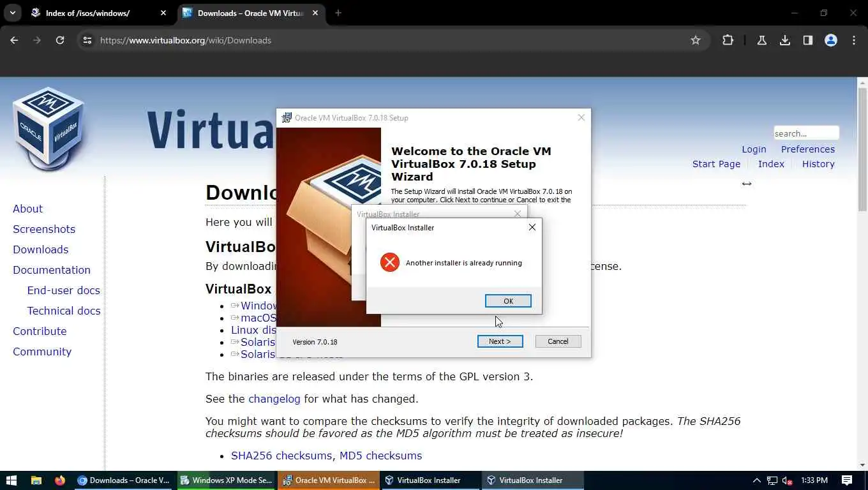
Task: Open Screenshots in the sidebar
Action: [44, 229]
